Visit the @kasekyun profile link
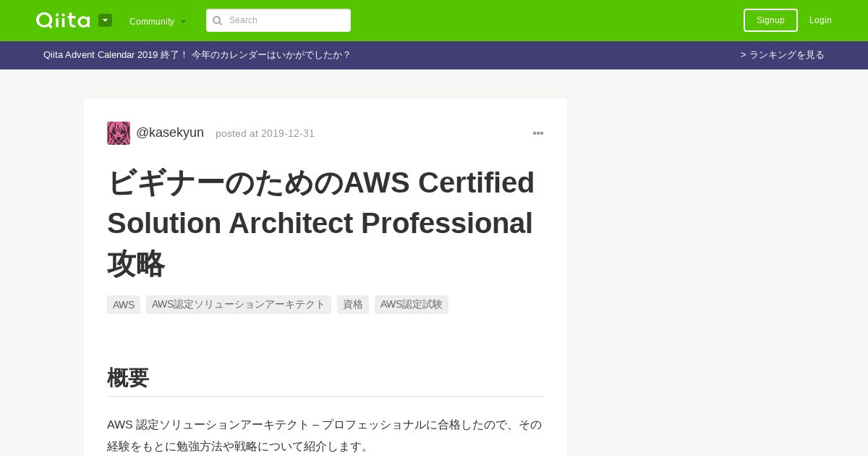The height and width of the screenshot is (456, 868). (x=170, y=132)
